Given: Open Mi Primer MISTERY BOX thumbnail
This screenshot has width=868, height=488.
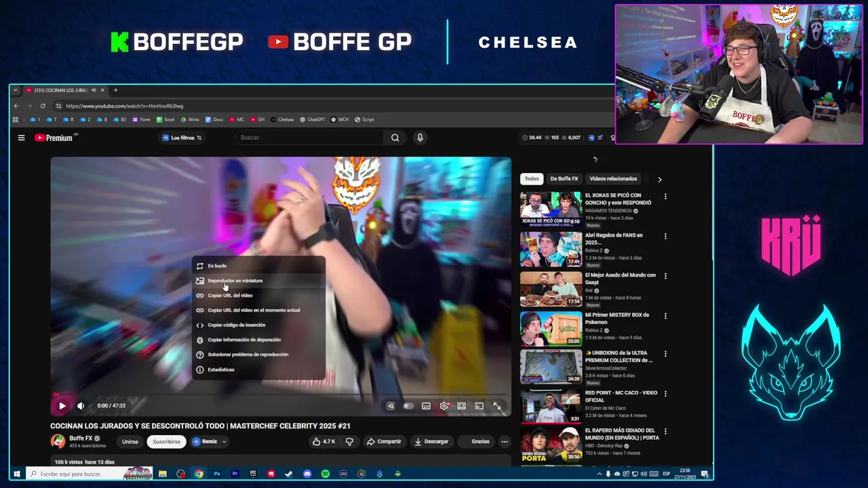Looking at the screenshot, I should point(551,328).
